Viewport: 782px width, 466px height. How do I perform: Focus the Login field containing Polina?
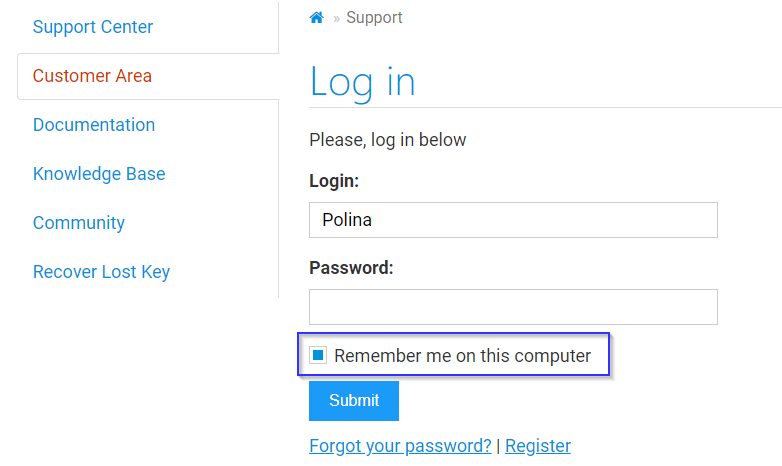pos(513,220)
